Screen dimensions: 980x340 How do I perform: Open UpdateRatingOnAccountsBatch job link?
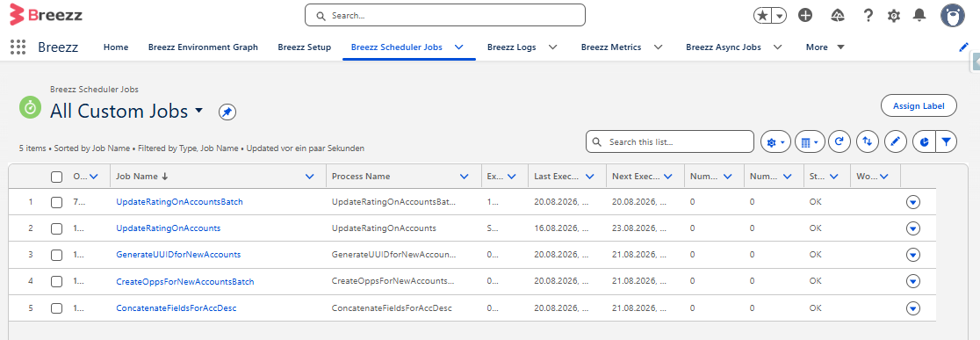[x=179, y=202]
